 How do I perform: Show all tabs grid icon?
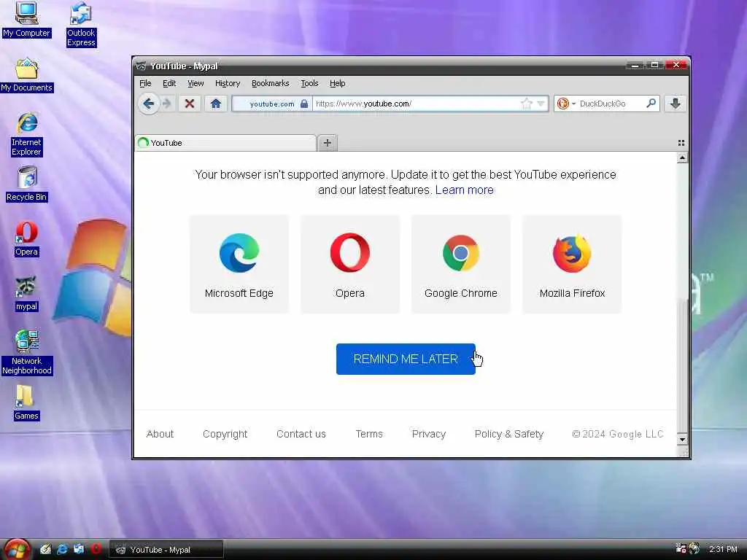tap(681, 143)
